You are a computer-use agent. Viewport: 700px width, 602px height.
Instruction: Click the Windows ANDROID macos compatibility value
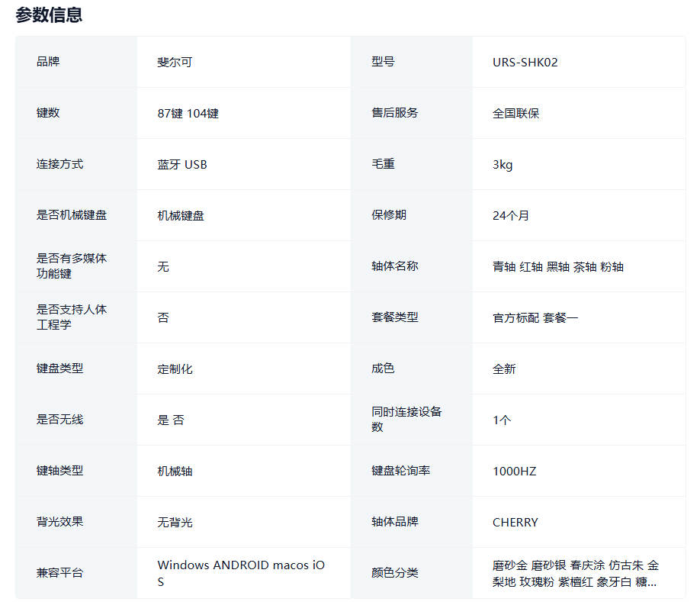[x=240, y=565]
